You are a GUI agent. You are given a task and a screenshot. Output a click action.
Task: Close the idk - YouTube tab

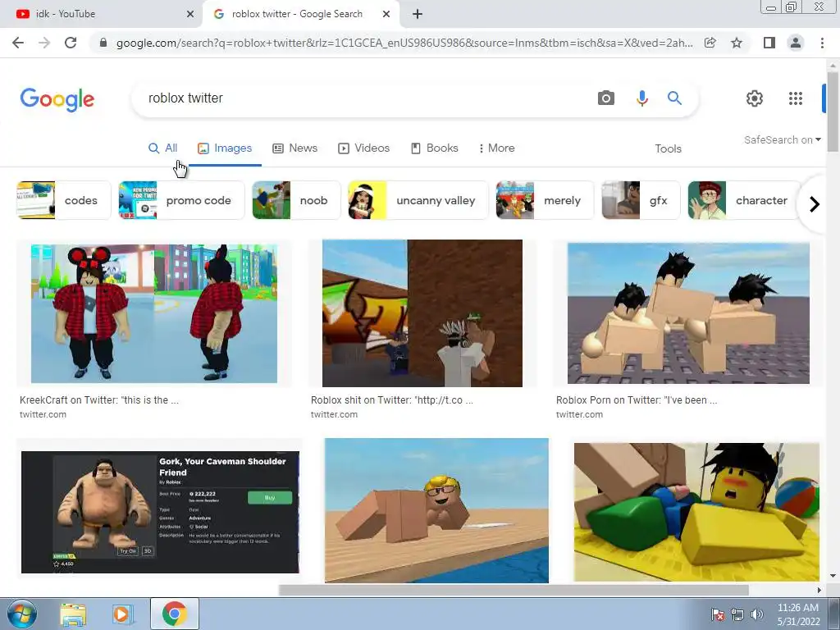pos(190,14)
